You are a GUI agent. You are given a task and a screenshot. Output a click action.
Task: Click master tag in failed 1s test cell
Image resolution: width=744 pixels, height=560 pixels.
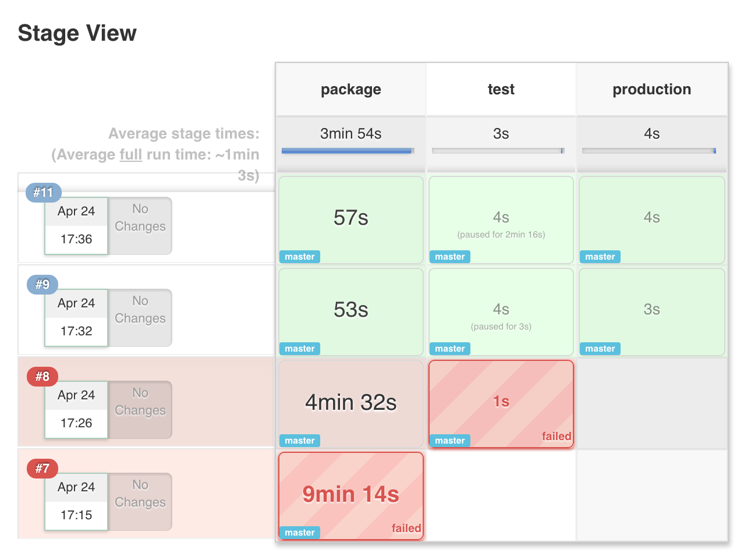coord(450,441)
